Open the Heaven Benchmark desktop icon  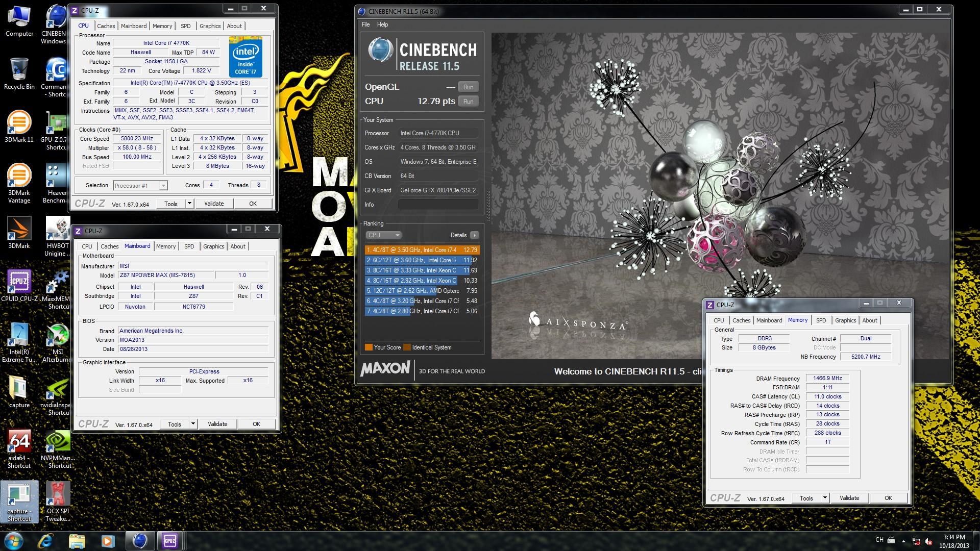(56, 184)
